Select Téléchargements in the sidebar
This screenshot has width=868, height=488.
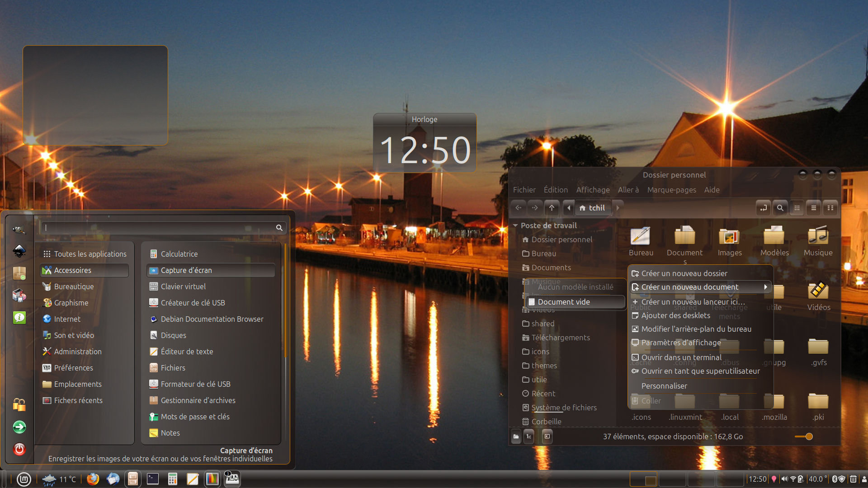(x=561, y=338)
